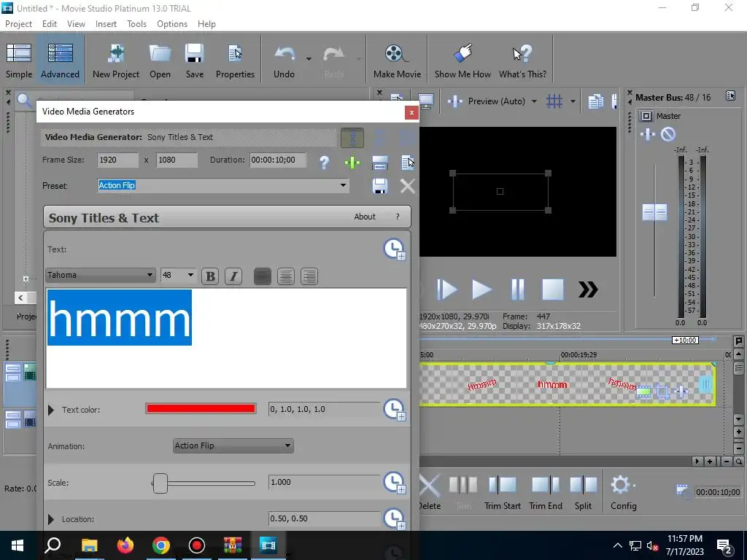Select the Advanced editing mode
Viewport: 747px width, 560px height.
[x=60, y=61]
